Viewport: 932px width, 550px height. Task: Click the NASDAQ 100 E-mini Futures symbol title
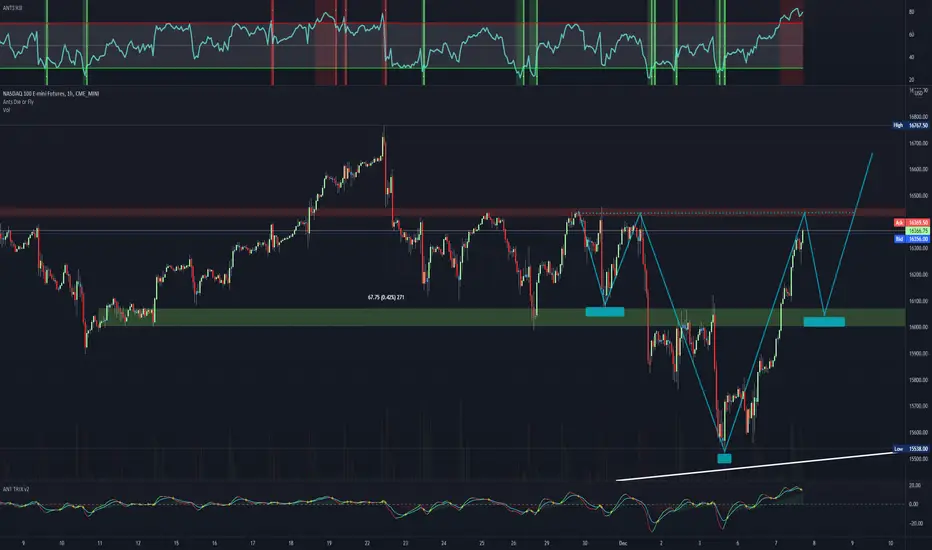pyautogui.click(x=51, y=93)
